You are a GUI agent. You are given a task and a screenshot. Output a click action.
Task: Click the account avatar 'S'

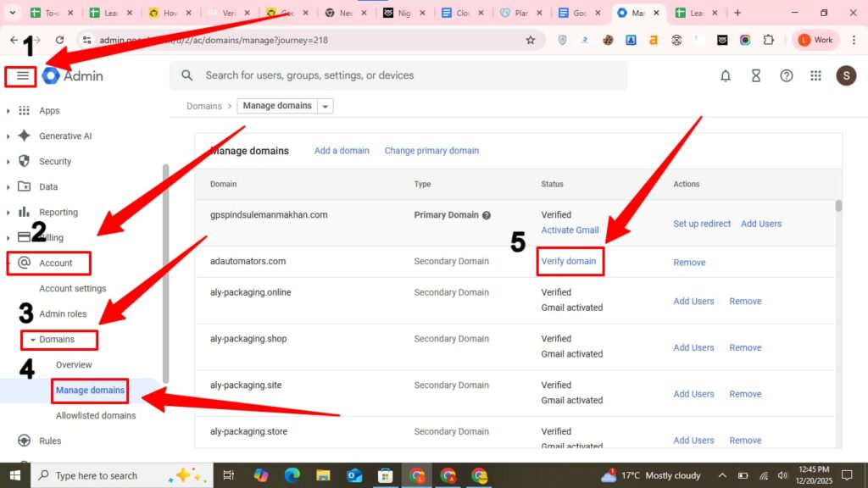point(846,75)
